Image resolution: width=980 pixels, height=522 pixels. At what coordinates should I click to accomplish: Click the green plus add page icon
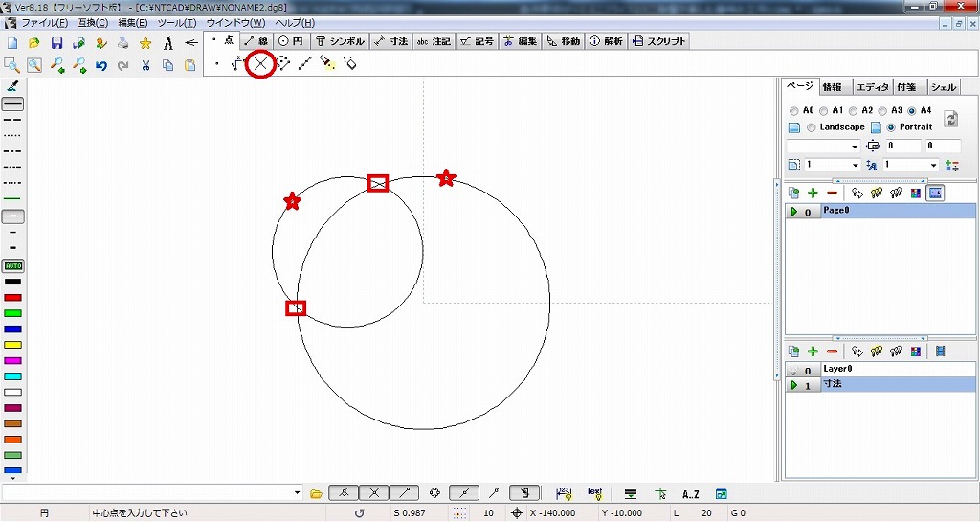coord(813,193)
